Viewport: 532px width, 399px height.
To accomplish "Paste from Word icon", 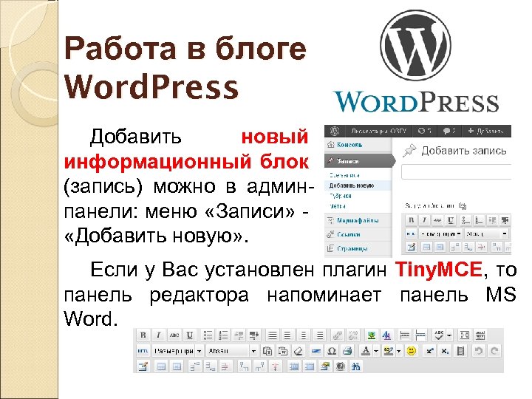I will coord(282,351).
